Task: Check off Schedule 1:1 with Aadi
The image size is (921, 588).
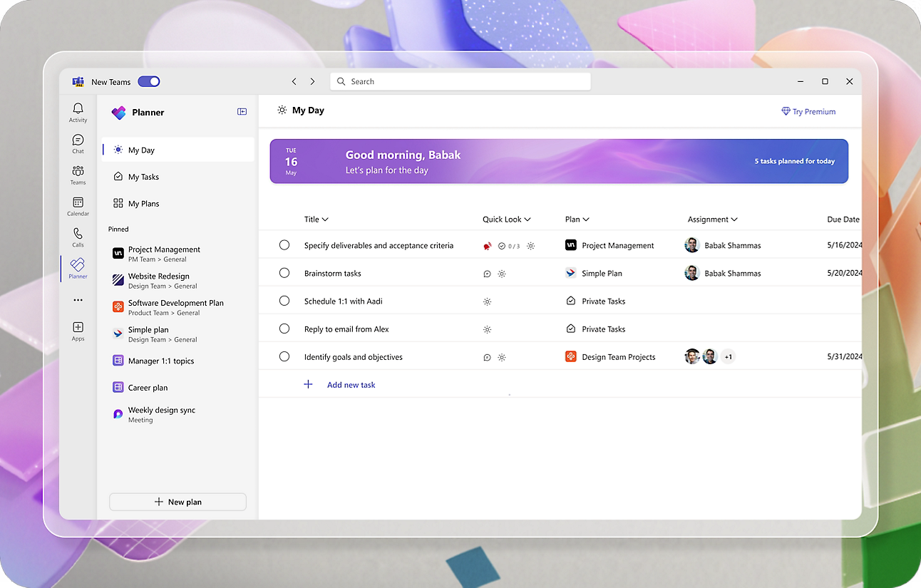Action: pos(284,301)
